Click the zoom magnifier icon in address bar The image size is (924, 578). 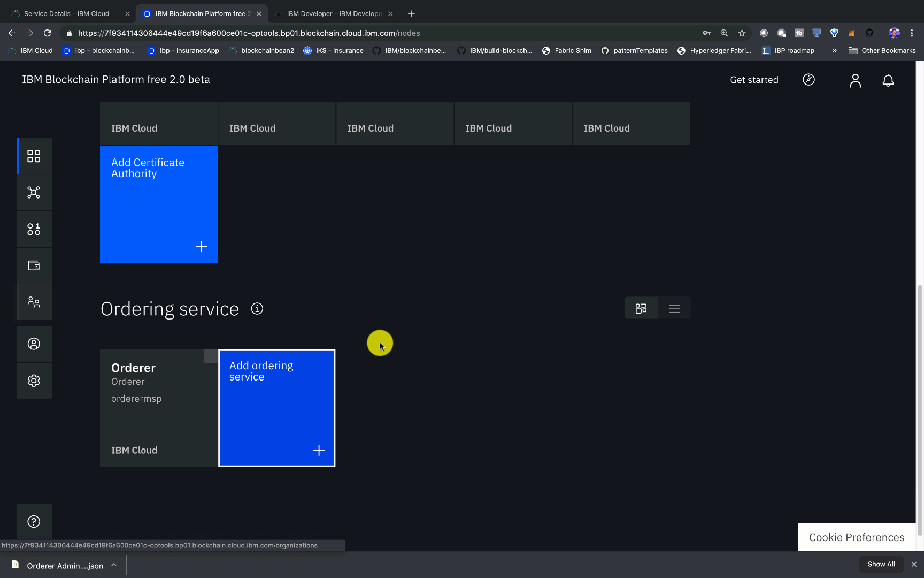coord(724,33)
